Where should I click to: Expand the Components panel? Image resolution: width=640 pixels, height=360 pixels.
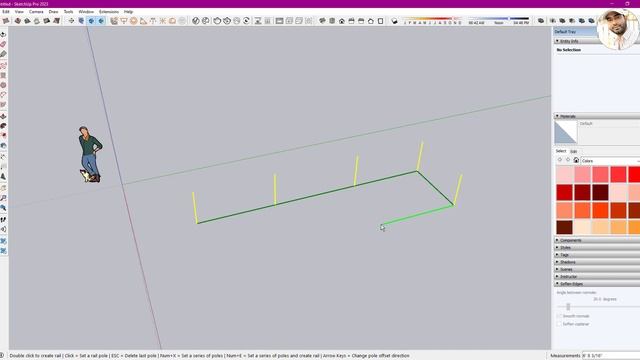click(x=597, y=240)
